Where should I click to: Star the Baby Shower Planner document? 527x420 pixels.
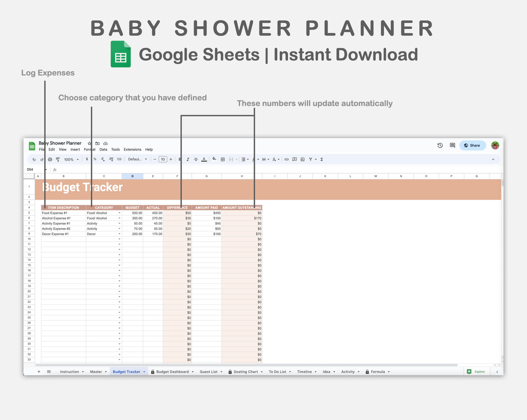pyautogui.click(x=89, y=143)
